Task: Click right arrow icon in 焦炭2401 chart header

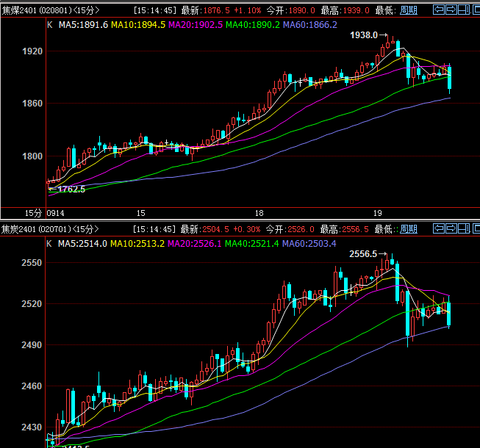Action: 451,229
